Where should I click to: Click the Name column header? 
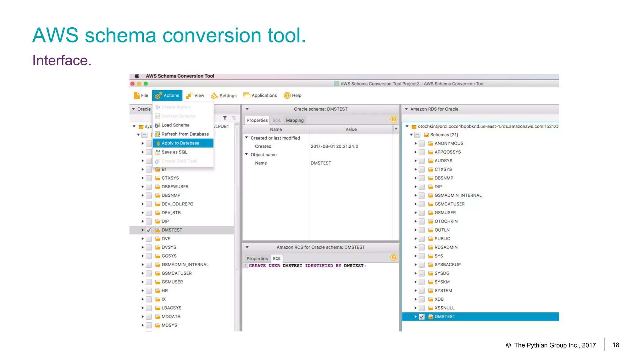tap(276, 129)
